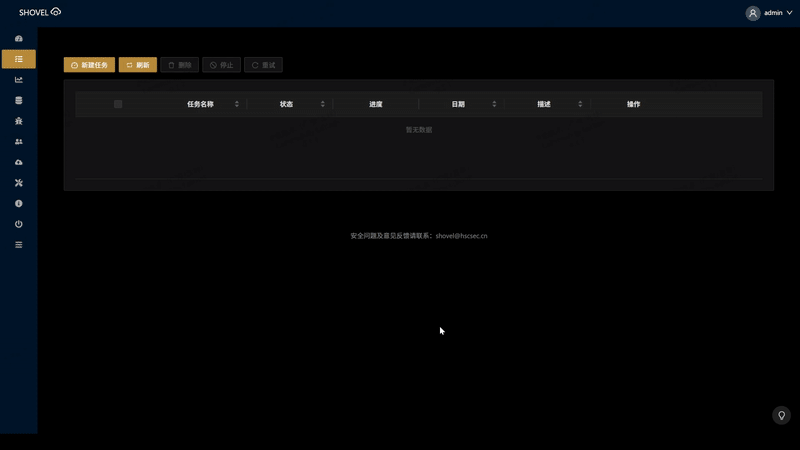Select the highlighted task list sidebar icon
The width and height of the screenshot is (800, 450).
19,59
